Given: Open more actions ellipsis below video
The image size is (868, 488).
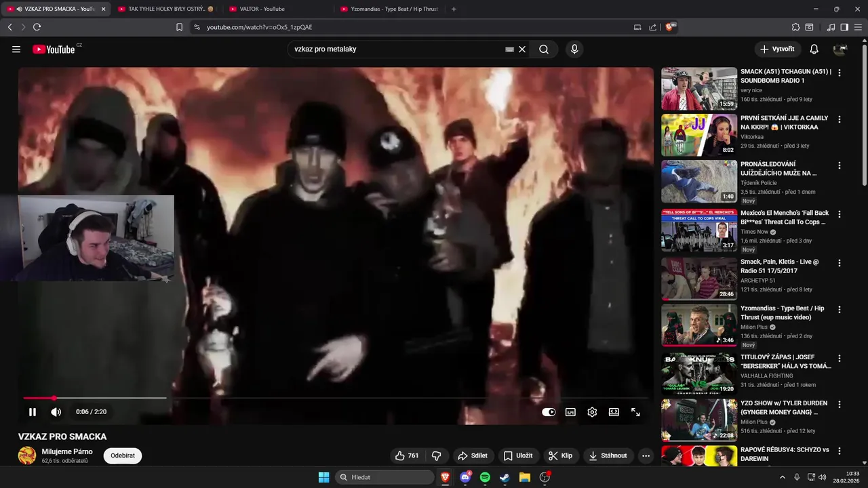Looking at the screenshot, I should (646, 455).
